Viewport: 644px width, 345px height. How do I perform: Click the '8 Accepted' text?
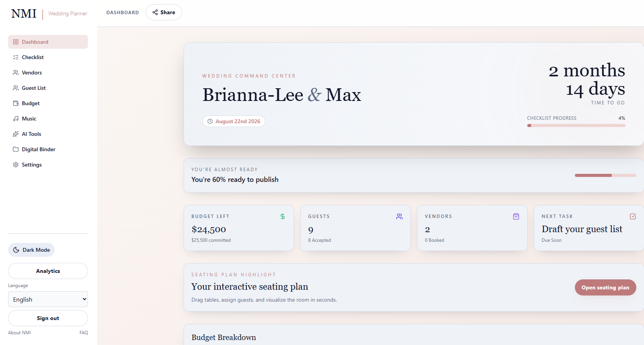coord(320,240)
